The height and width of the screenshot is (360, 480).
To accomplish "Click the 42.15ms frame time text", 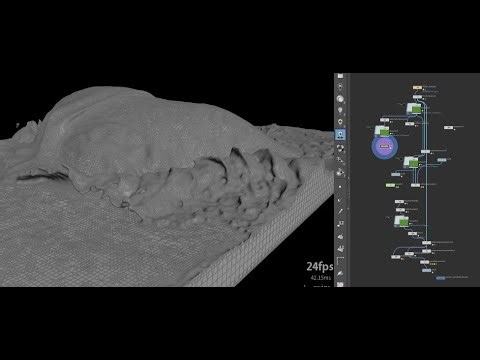I will [x=321, y=278].
